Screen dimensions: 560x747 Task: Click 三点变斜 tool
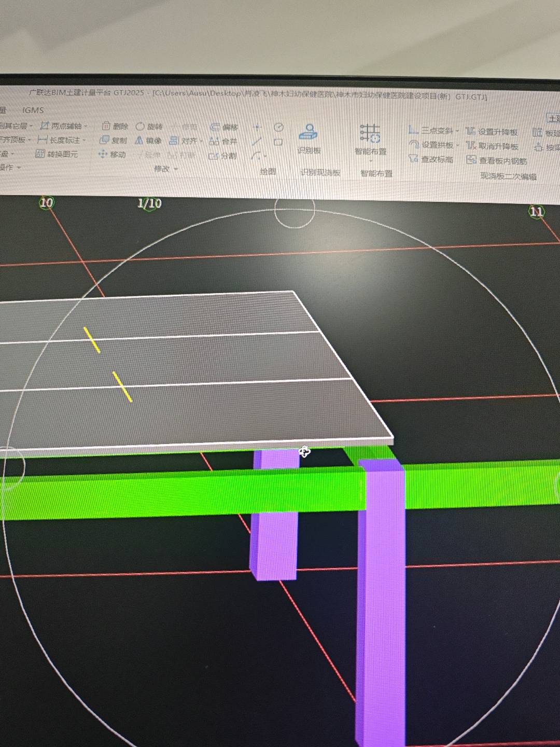tap(431, 131)
